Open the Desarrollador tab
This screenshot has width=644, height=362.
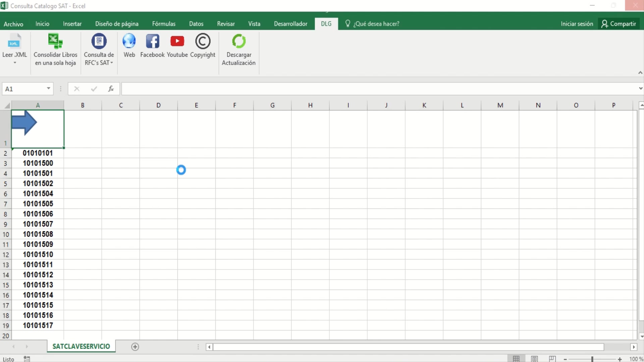pyautogui.click(x=290, y=24)
